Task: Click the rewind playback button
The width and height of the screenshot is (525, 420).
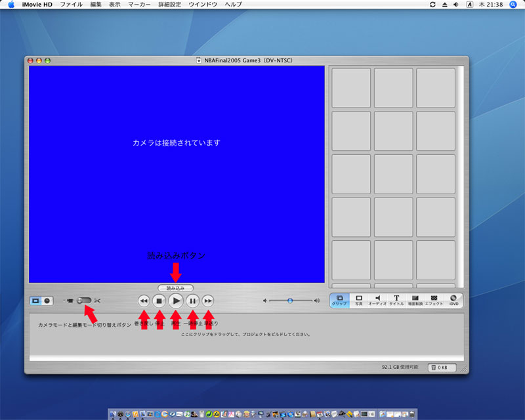Action: click(144, 301)
